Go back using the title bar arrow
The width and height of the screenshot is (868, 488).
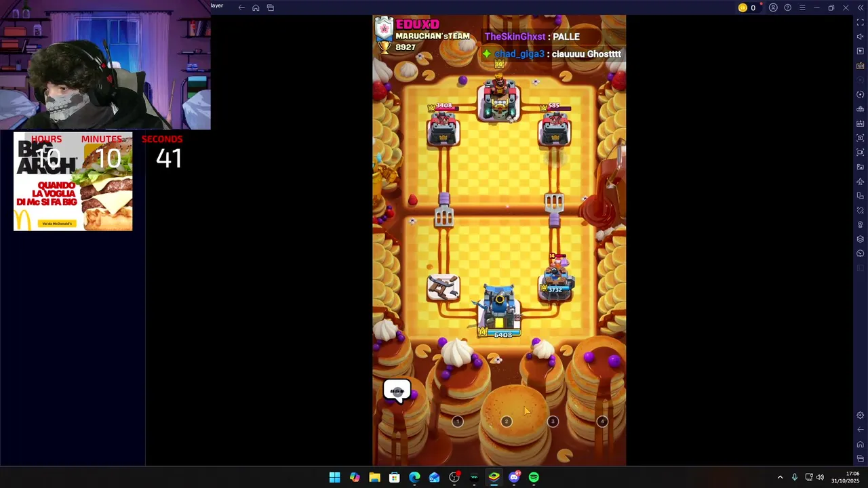(241, 7)
